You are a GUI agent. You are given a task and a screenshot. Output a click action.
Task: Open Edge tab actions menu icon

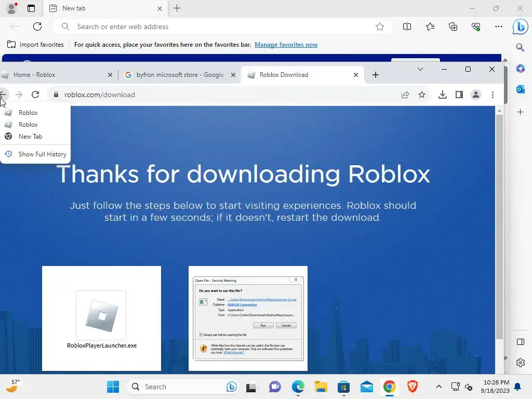click(31, 8)
